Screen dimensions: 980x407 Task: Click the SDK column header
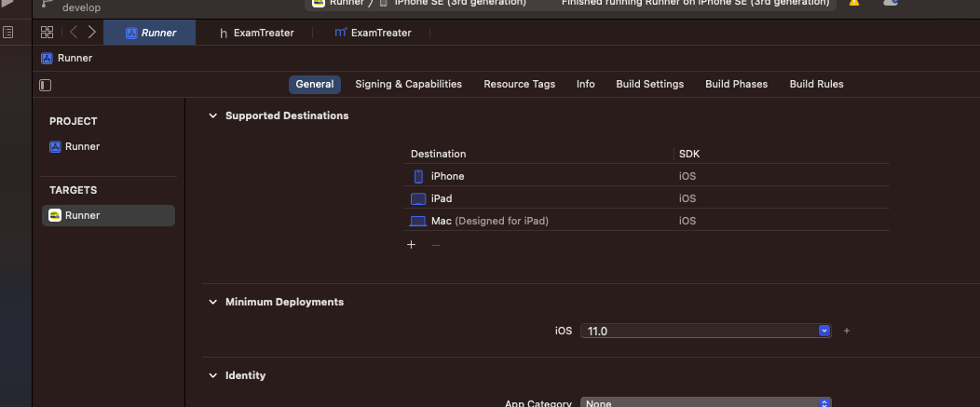tap(689, 154)
